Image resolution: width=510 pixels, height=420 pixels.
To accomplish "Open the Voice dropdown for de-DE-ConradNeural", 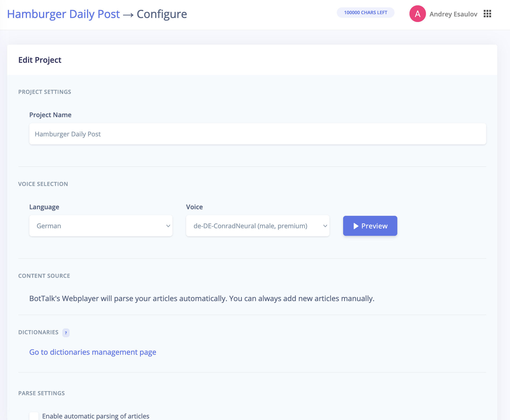I will (x=258, y=226).
